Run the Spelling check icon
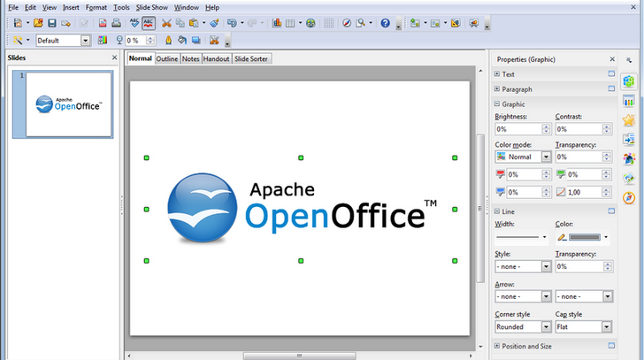 click(x=134, y=23)
